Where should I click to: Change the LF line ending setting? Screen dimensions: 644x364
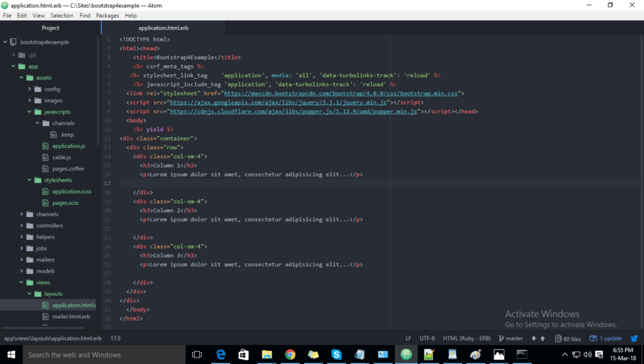408,339
